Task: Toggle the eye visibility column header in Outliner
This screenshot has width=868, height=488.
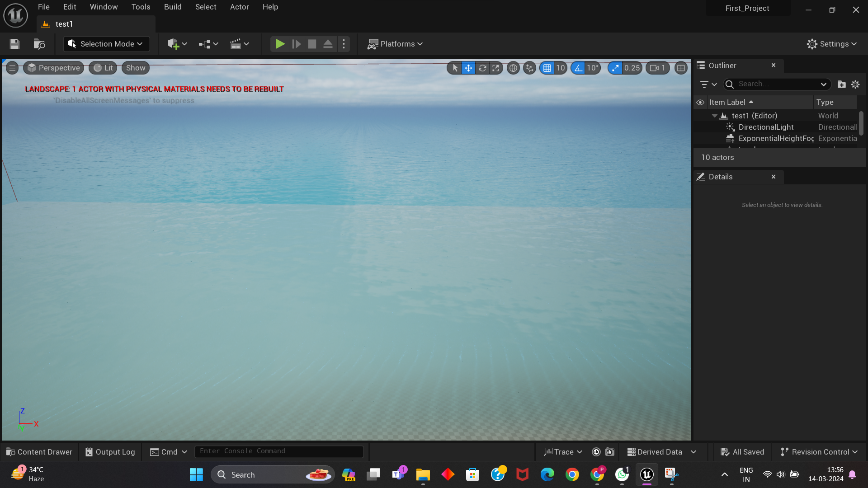Action: [x=700, y=102]
